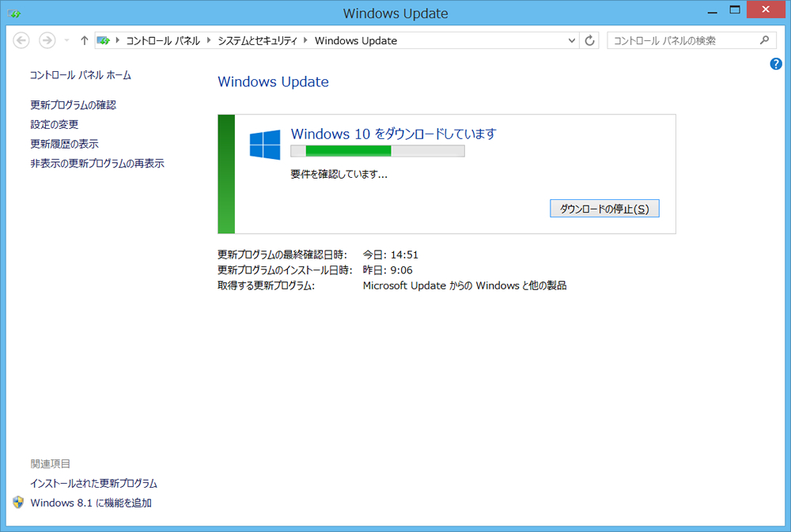Click the title bar Windows Update icon
The width and height of the screenshot is (791, 532).
(14, 13)
